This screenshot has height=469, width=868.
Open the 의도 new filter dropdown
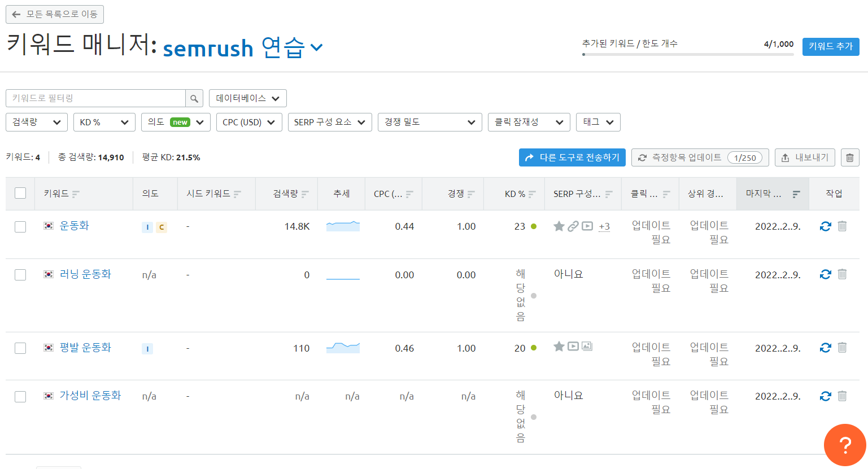(176, 122)
